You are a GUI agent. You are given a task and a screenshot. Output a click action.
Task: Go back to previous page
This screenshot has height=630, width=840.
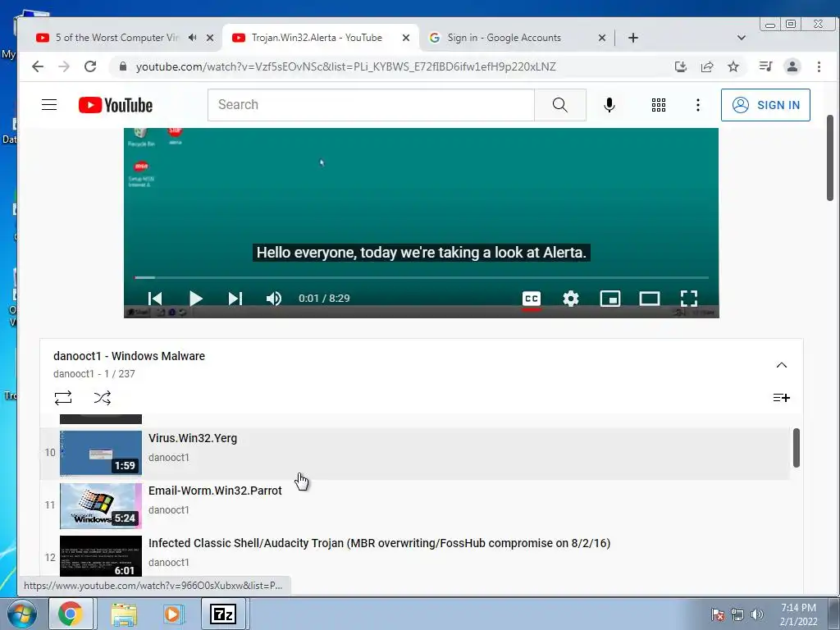38,66
